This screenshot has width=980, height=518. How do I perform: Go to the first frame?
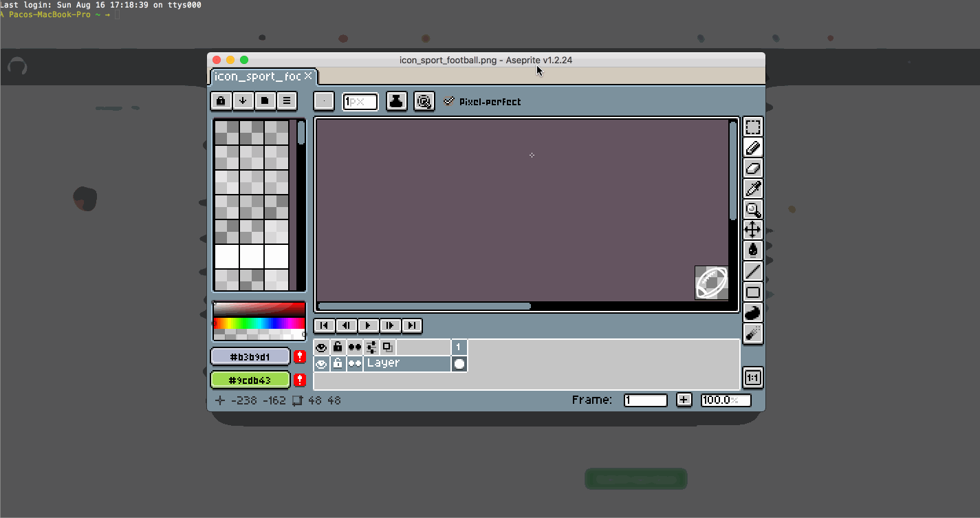click(x=325, y=325)
